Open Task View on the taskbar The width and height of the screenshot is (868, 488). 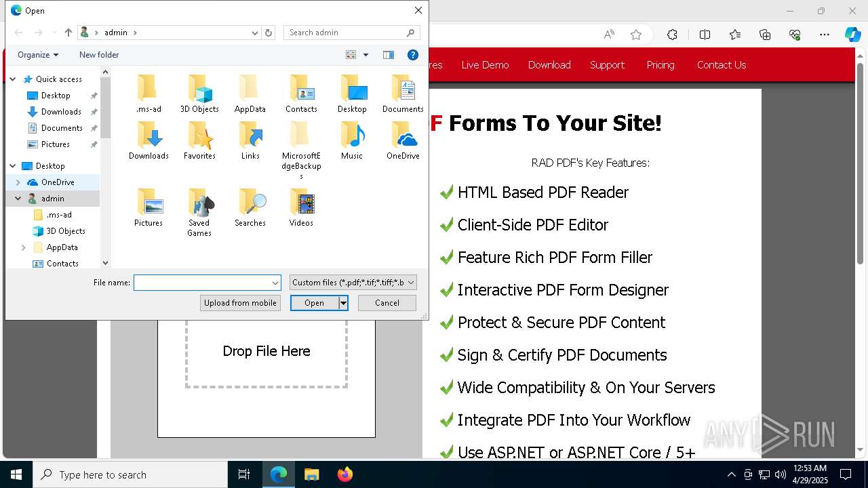tap(244, 474)
